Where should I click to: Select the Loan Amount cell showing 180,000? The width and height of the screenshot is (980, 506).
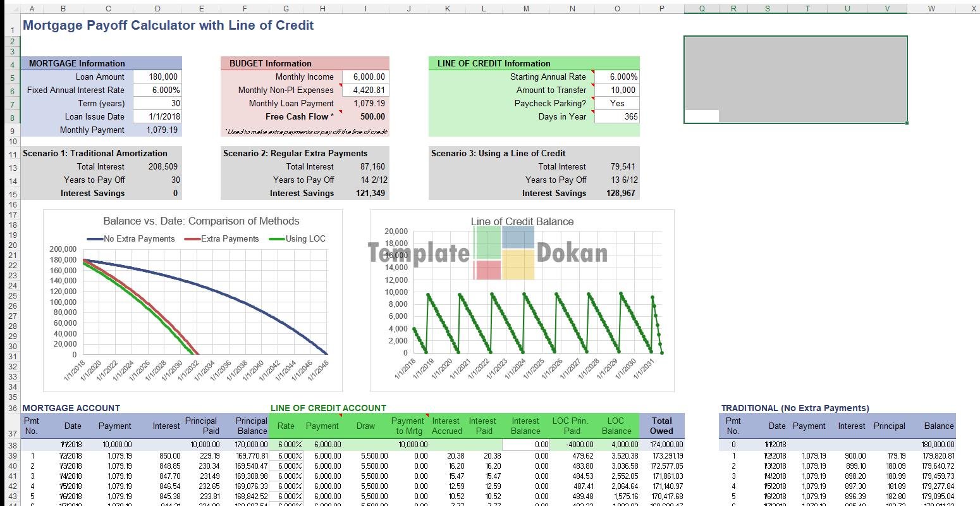click(157, 77)
